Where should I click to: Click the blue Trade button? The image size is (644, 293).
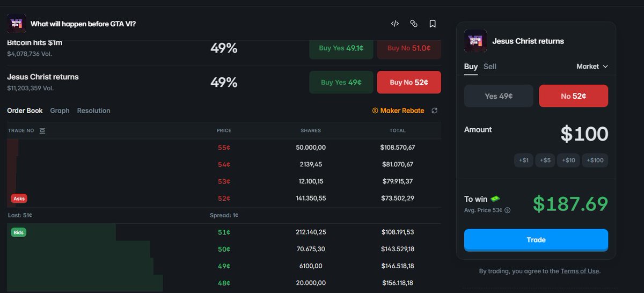536,240
